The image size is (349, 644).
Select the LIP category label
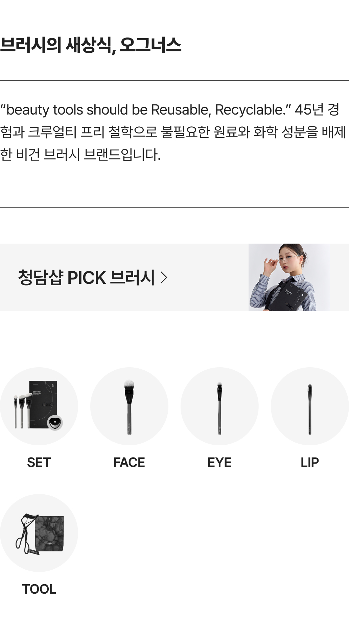point(310,462)
